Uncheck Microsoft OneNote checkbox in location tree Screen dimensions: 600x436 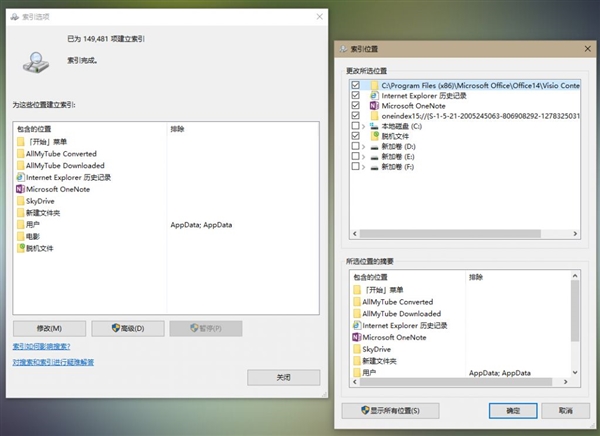[x=355, y=105]
